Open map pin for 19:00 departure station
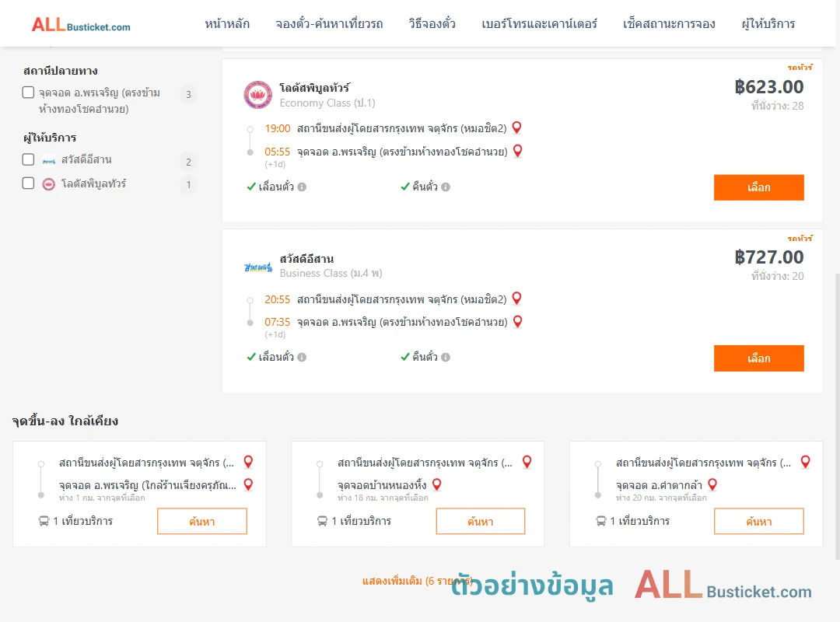840x622 pixels. coord(517,128)
